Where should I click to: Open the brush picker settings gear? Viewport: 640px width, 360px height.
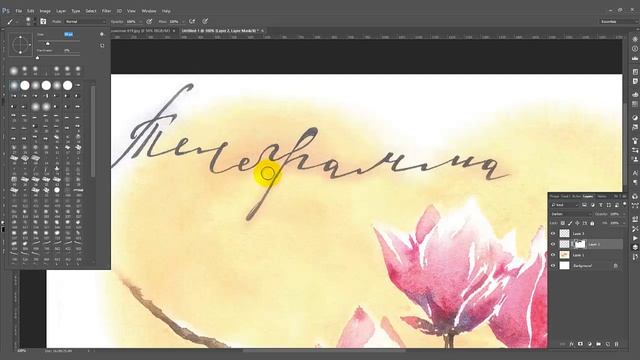click(102, 34)
